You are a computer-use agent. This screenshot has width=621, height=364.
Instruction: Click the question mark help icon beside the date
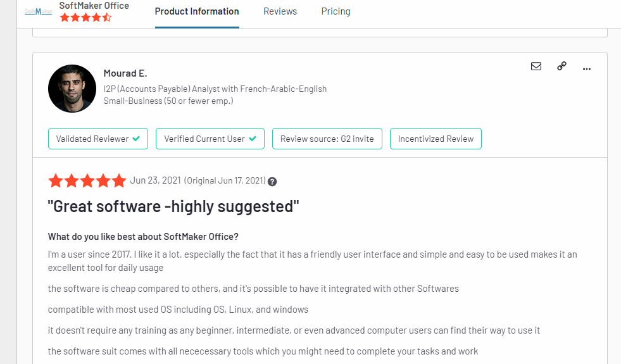(272, 181)
